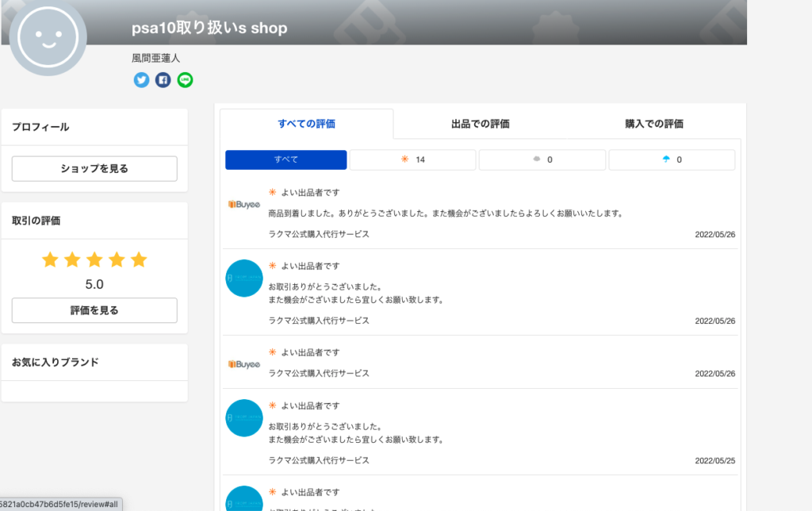The width and height of the screenshot is (812, 511).
Task: Click 取引の評価 section heading
Action: pyautogui.click(x=36, y=221)
